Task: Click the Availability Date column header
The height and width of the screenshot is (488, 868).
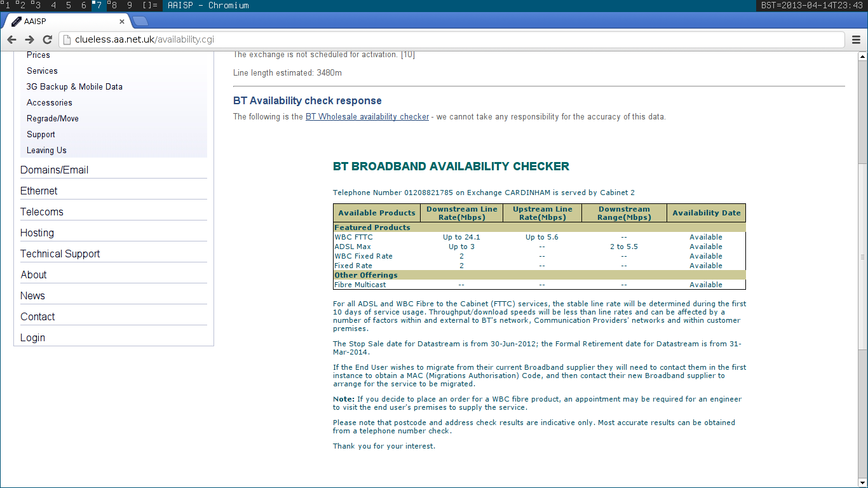Action: [707, 213]
